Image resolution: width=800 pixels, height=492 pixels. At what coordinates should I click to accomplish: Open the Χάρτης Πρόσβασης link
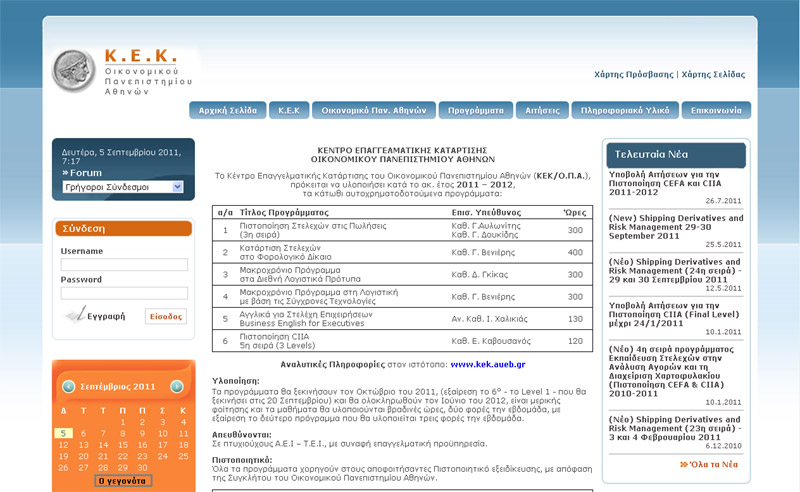[634, 75]
